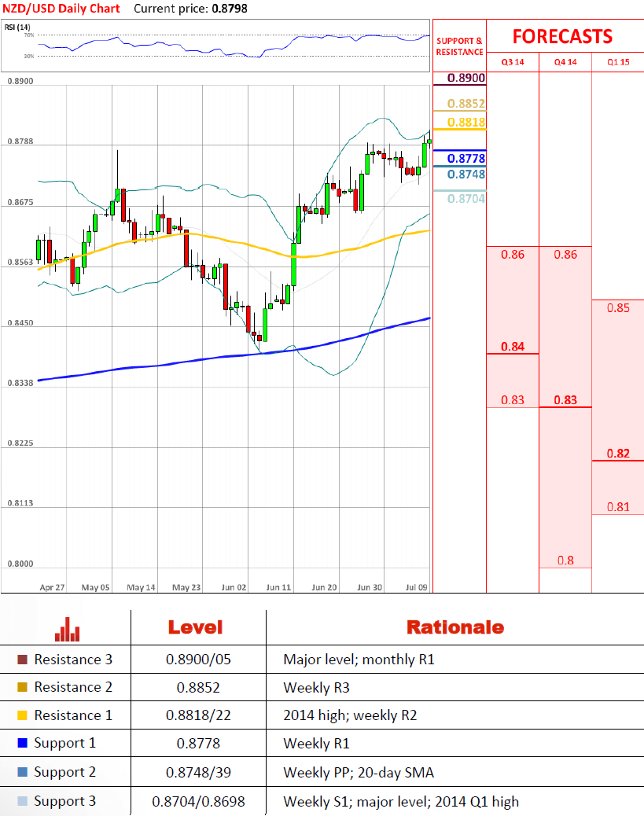Select the Resistance 2 row label

pos(73,687)
